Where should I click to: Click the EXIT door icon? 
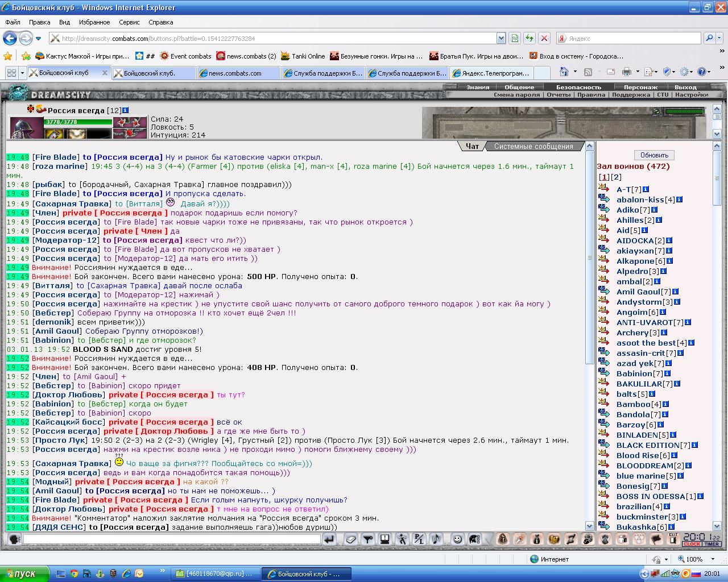click(673, 539)
